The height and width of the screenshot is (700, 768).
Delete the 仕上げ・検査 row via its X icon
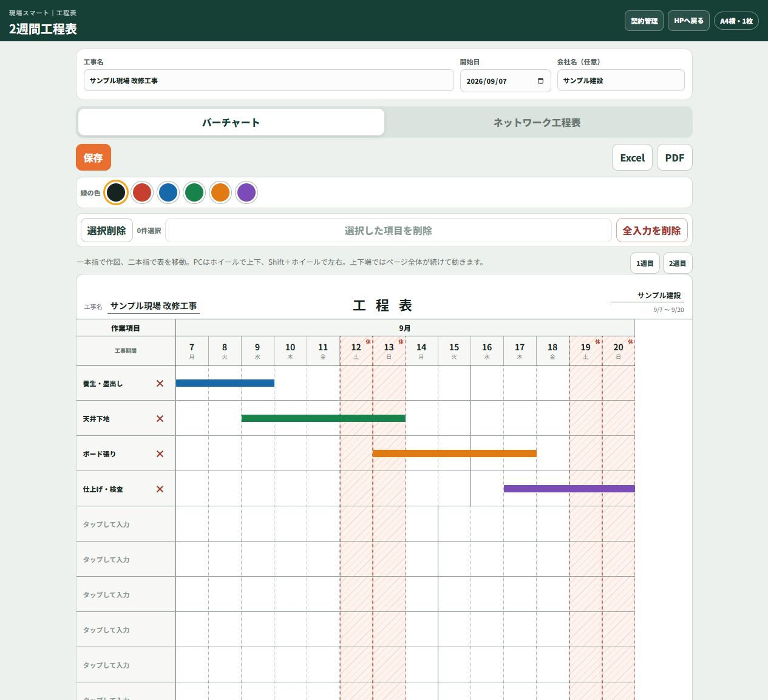pyautogui.click(x=160, y=489)
